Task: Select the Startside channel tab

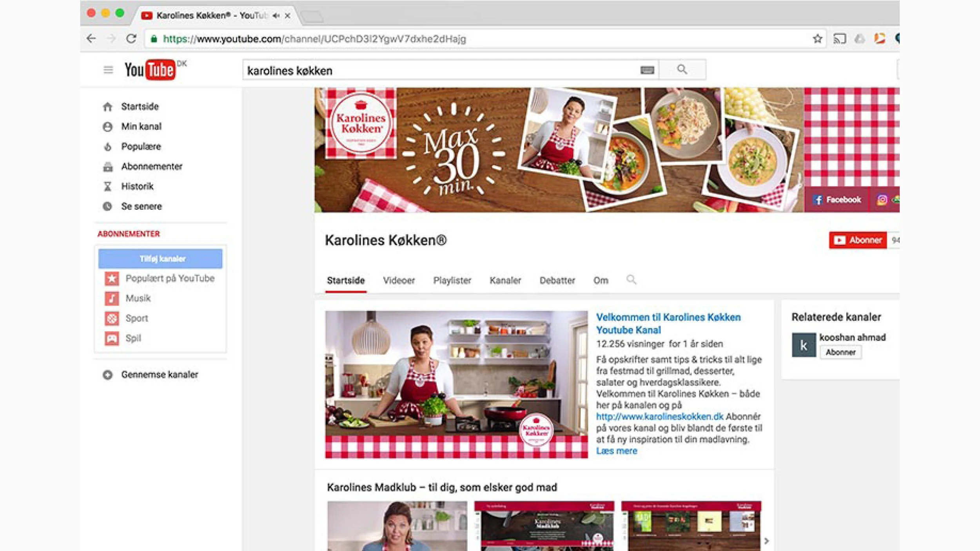Action: [346, 280]
